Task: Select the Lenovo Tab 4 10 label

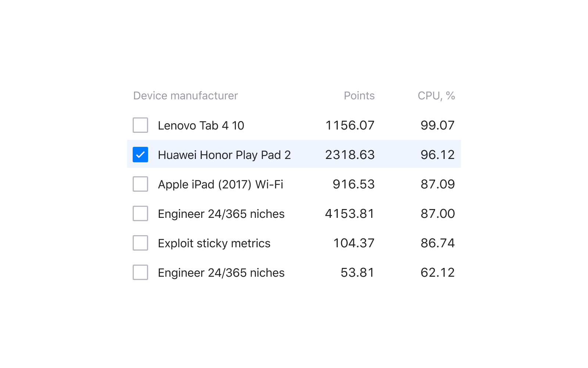Action: coord(201,125)
